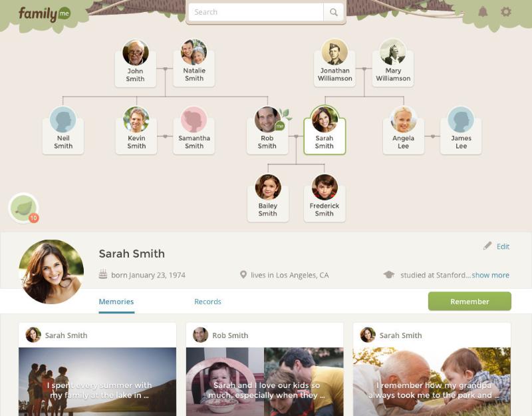Select Angela Lee in the tree

404,130
